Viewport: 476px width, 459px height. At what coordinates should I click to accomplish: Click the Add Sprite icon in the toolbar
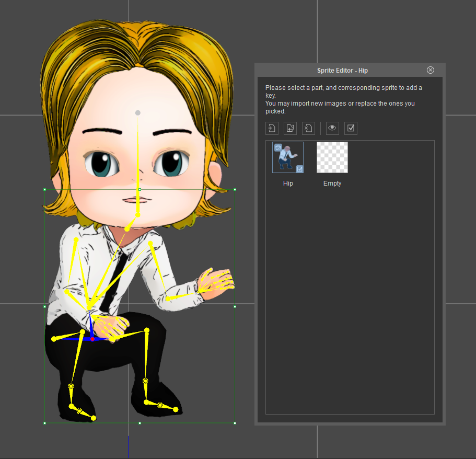tap(272, 128)
